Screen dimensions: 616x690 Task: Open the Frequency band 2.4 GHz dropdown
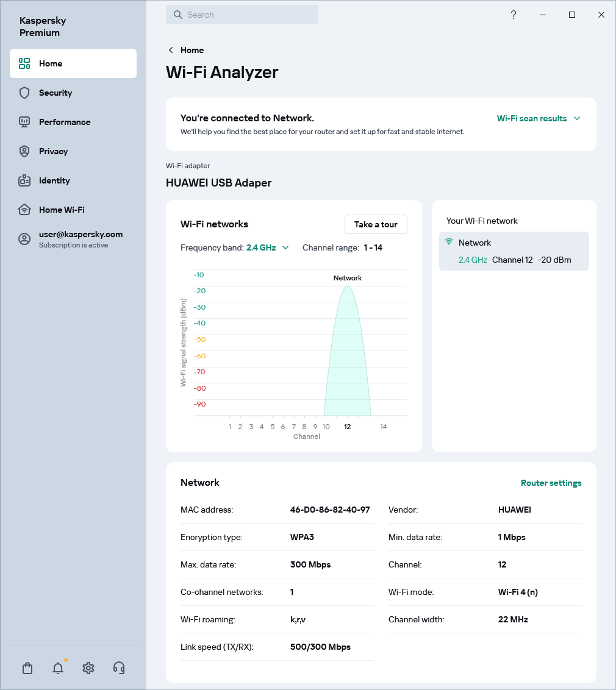point(267,247)
